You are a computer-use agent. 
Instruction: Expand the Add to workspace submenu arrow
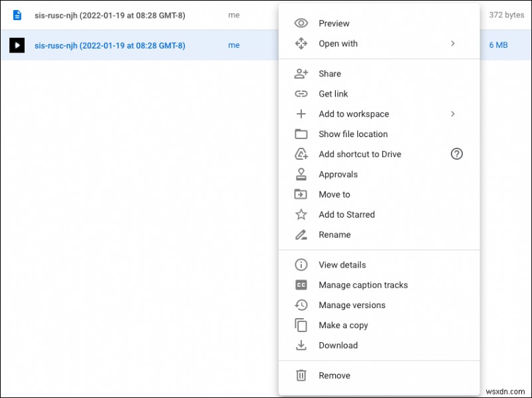(454, 114)
